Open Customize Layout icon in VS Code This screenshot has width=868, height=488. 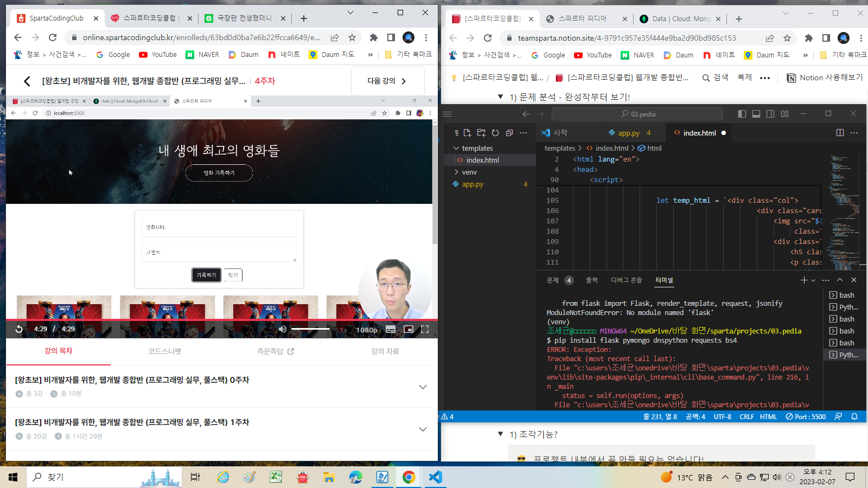[785, 114]
